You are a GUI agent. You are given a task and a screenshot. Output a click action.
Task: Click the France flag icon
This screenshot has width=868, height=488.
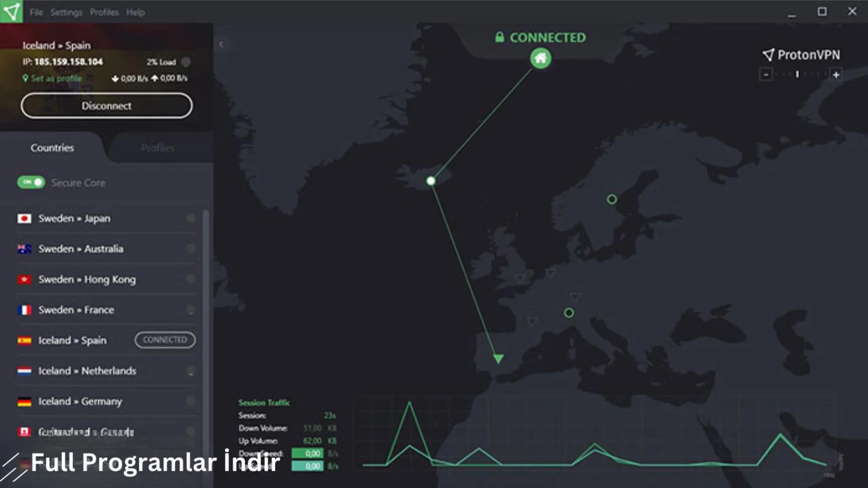coord(24,310)
